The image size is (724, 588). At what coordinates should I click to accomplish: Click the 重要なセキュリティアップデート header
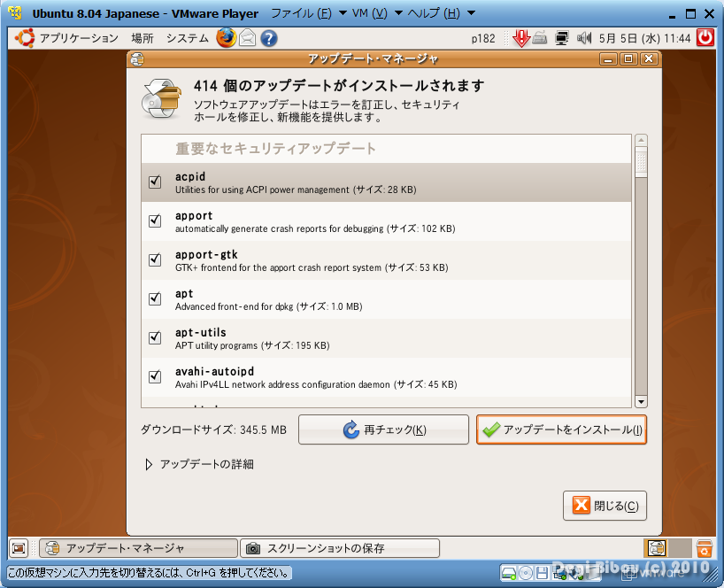[x=275, y=148]
